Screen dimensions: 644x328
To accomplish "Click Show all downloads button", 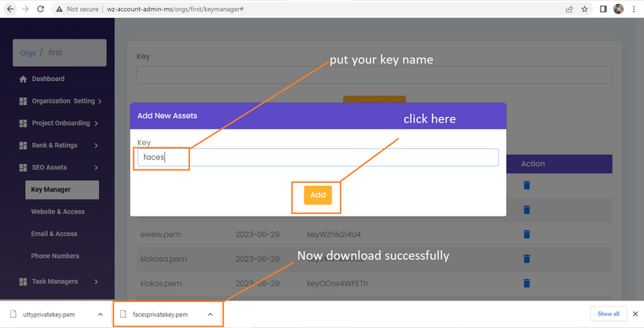I will [x=608, y=314].
